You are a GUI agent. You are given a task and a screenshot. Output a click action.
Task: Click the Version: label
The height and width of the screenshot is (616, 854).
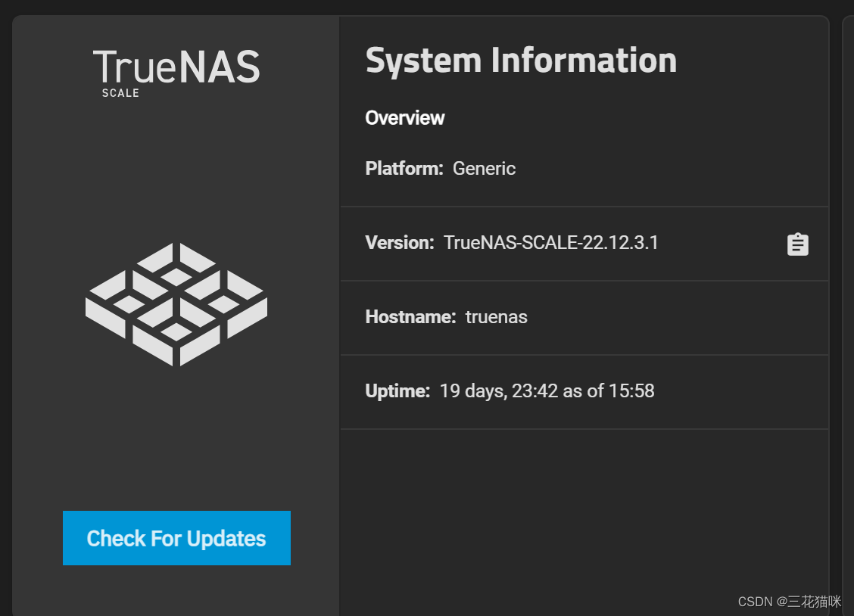coord(400,243)
